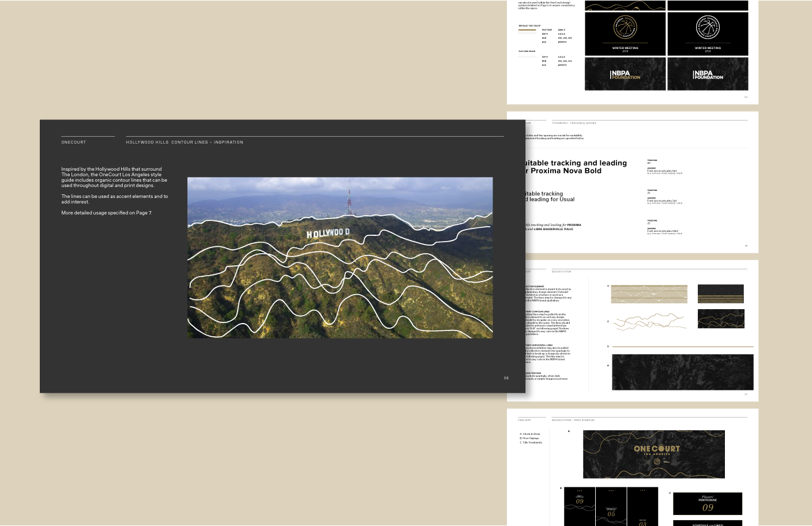This screenshot has width=812, height=526.
Task: Click the 'FLAT ONE COLOR' label
Action: pos(527,51)
